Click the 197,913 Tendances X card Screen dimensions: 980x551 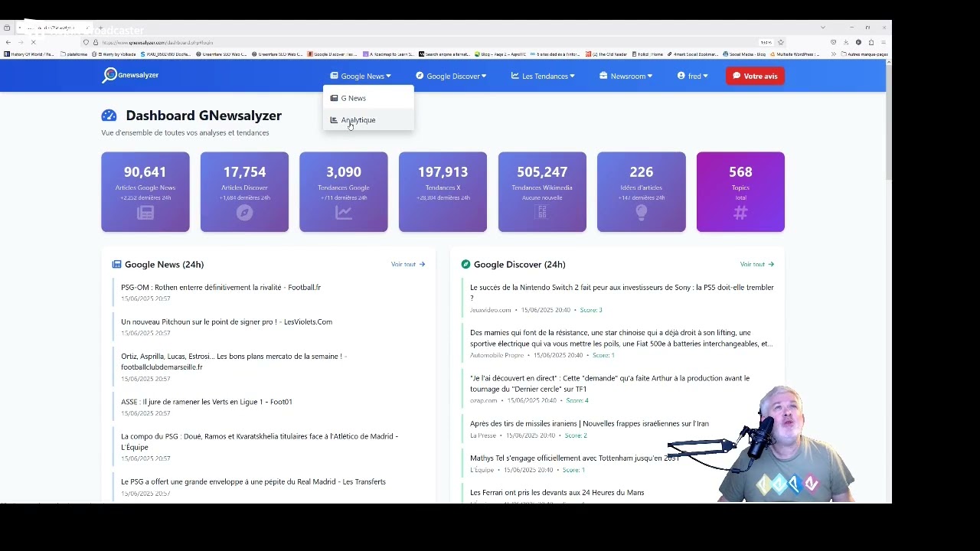tap(443, 191)
